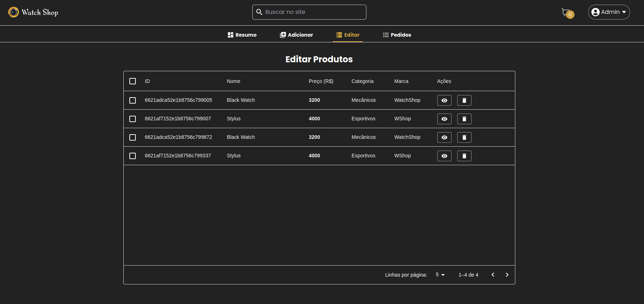Toggle the select-all header checkbox
Image resolution: width=644 pixels, height=304 pixels.
pos(133,81)
